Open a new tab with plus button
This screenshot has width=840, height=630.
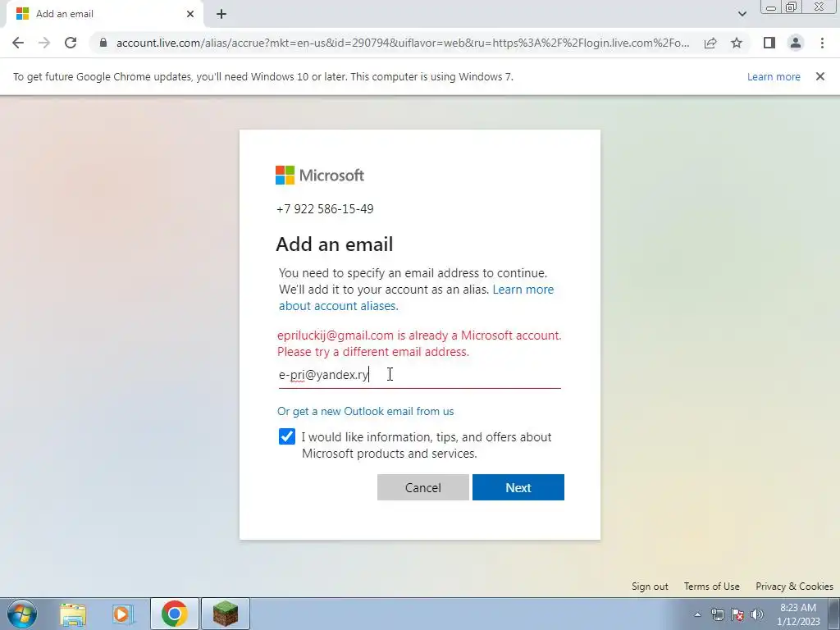[x=221, y=15]
